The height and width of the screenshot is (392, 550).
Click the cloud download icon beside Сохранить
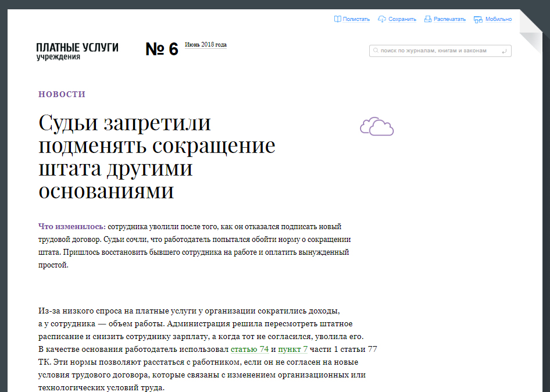coord(382,19)
